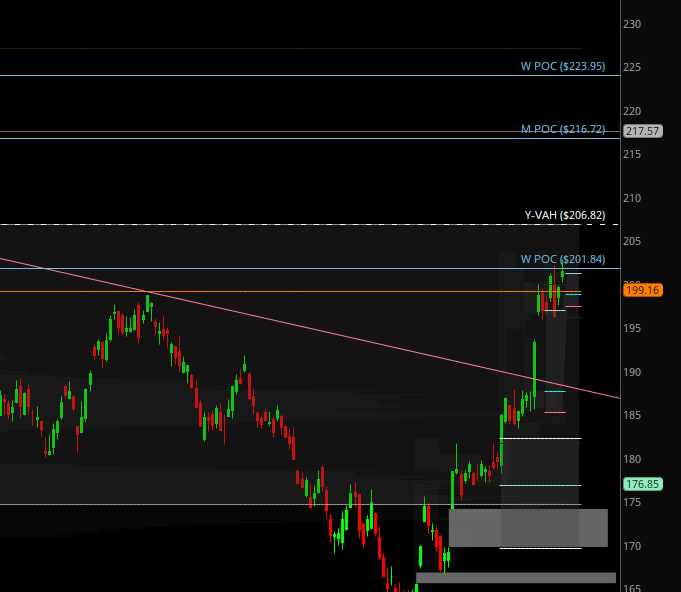The height and width of the screenshot is (592, 681).
Task: Click the 185 price axis label
Action: (632, 415)
